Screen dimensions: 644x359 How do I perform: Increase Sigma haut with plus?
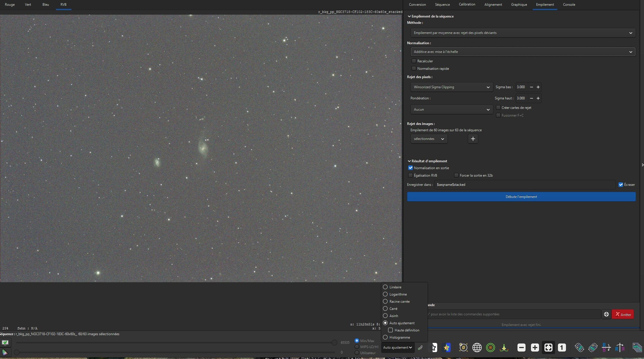[538, 98]
